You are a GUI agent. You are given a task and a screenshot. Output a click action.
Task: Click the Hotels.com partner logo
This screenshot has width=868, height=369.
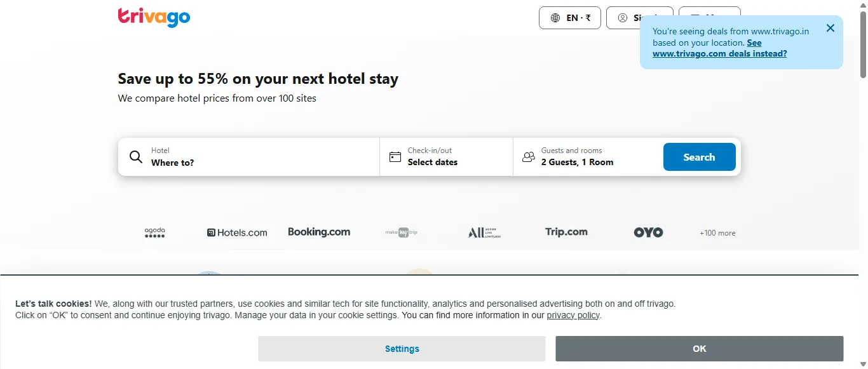click(x=237, y=233)
